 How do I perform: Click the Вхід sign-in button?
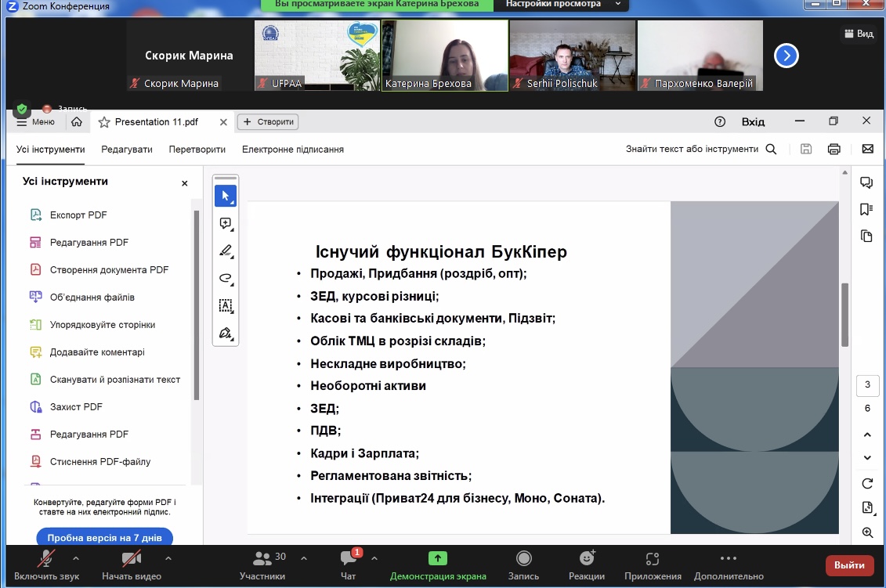[x=753, y=121]
